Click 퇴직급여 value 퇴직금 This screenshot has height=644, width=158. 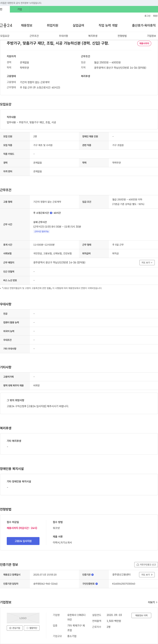point(115,254)
